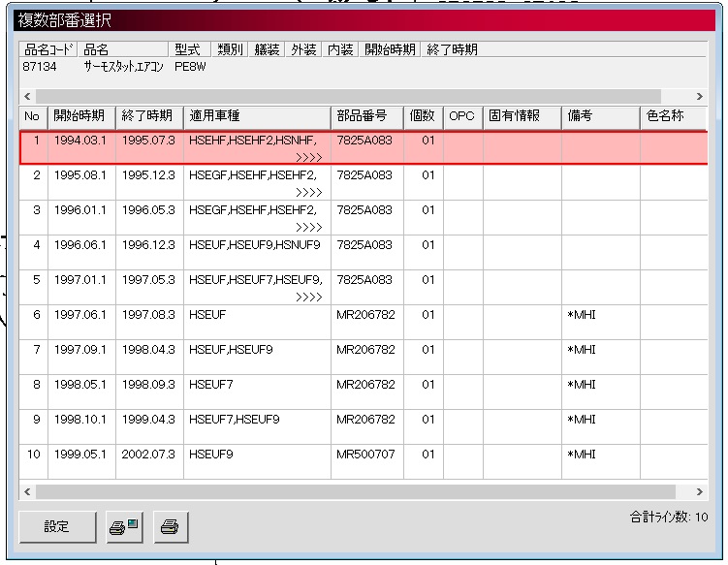Click the 個数 column header
728x565 pixels.
[424, 116]
